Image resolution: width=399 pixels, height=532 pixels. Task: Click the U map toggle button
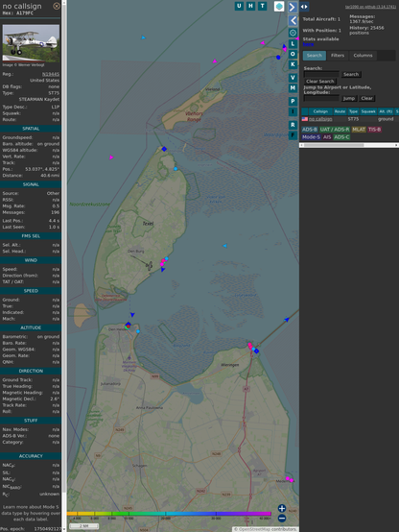pos(239,6)
